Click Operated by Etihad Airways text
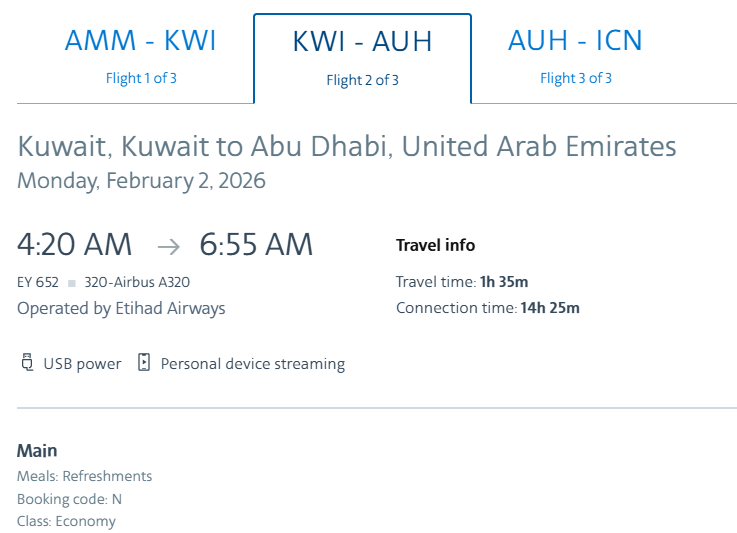The image size is (737, 533). pyautogui.click(x=121, y=308)
